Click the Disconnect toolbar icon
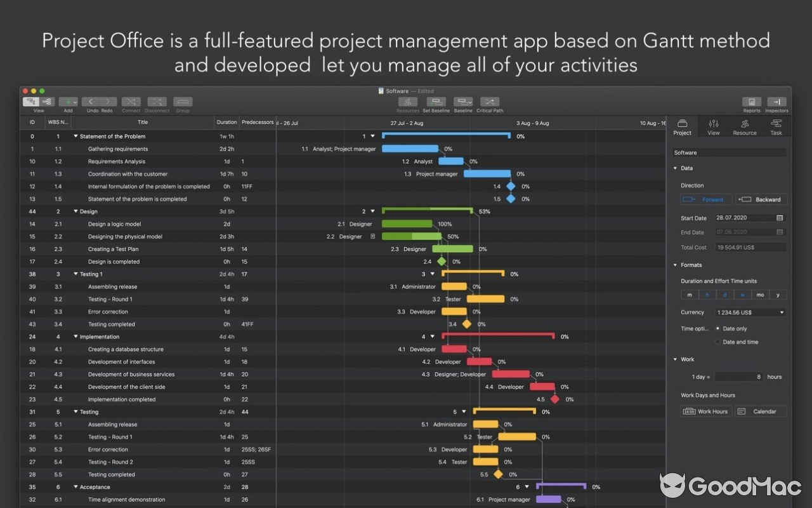 pyautogui.click(x=157, y=102)
